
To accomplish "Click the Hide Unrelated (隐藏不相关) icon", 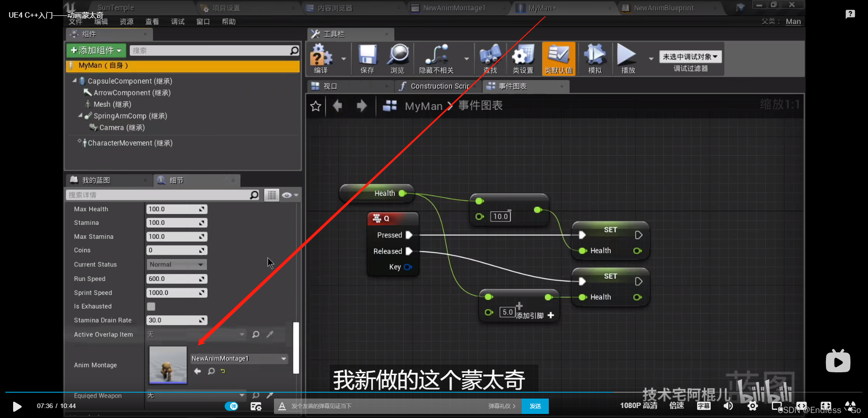I will coord(436,55).
